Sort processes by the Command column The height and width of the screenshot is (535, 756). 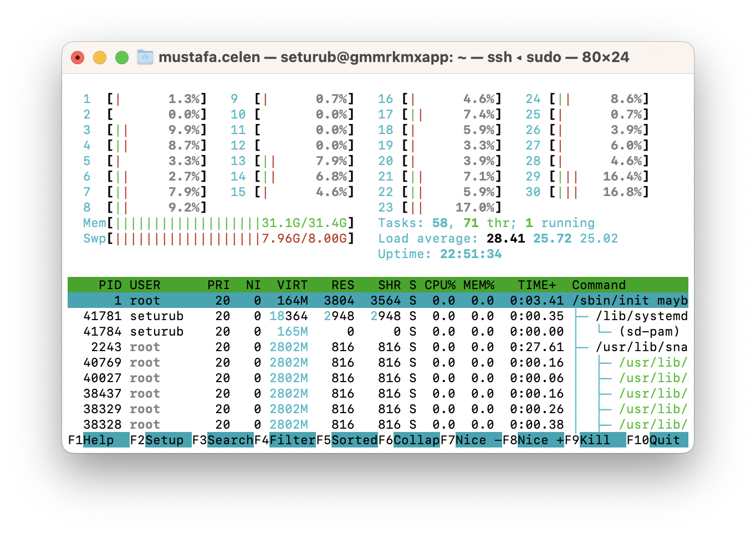[x=599, y=285]
